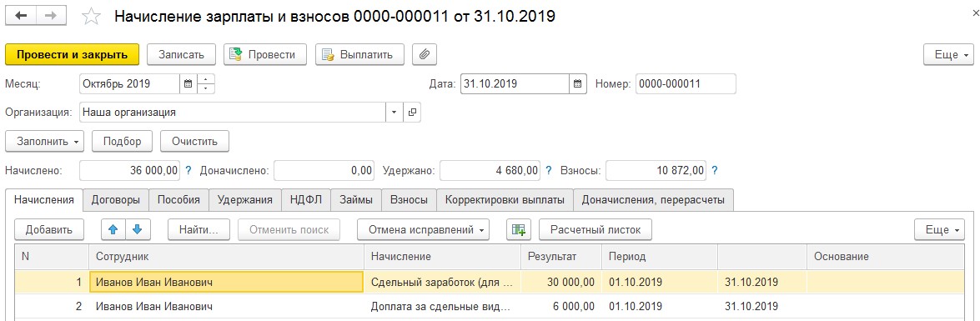Image resolution: width=980 pixels, height=321 pixels.
Task: Click the table add-columns icon beside Отмена исправлений
Action: [x=518, y=229]
